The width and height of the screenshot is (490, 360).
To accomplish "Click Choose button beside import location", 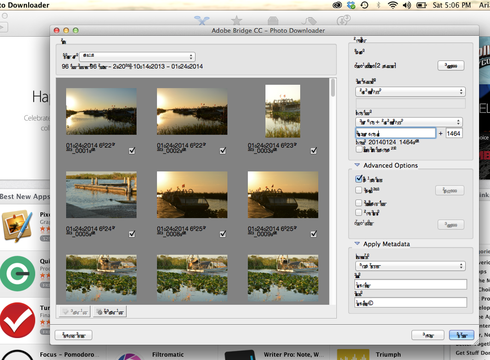I will point(451,66).
